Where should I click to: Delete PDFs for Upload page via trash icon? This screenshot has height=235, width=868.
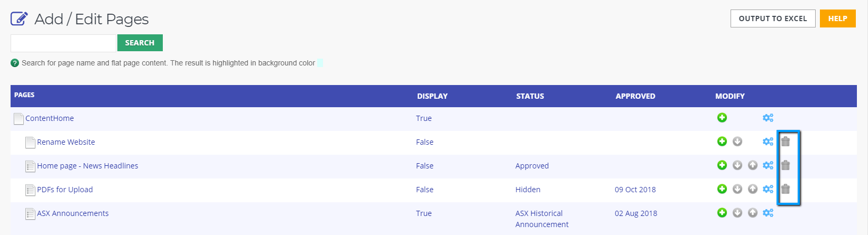point(786,189)
